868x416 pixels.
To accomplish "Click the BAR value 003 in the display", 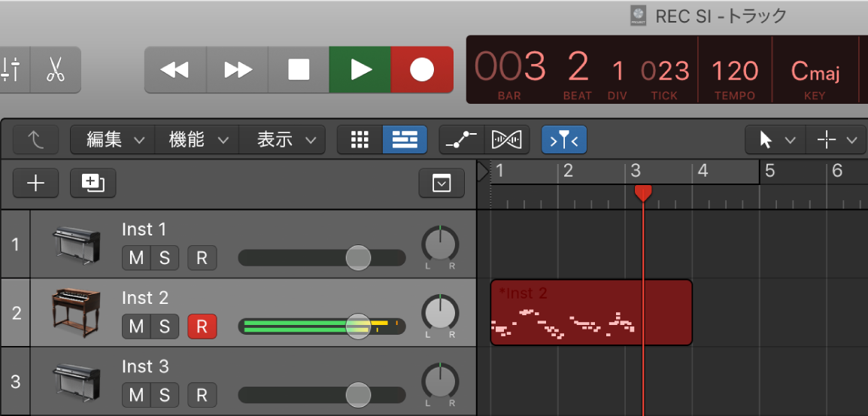I will (x=510, y=67).
